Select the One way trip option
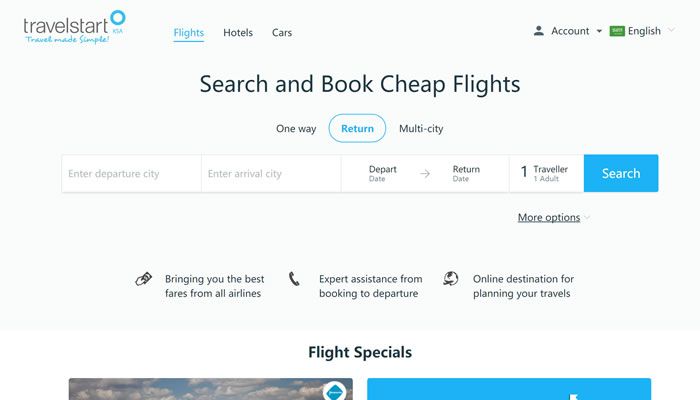The width and height of the screenshot is (700, 400). point(296,129)
